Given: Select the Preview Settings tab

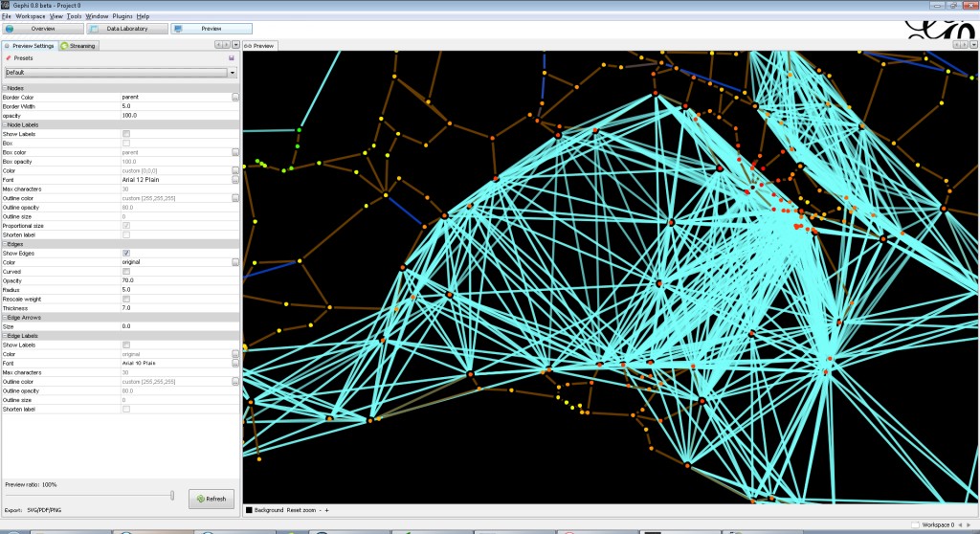Looking at the screenshot, I should click(30, 46).
